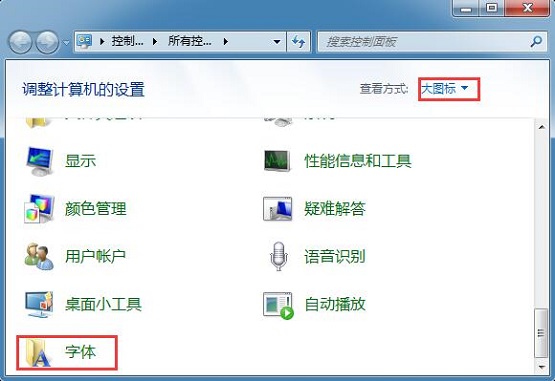The height and width of the screenshot is (381, 555).
Task: Open the 疑难解答 troubleshooting icon
Action: click(x=277, y=209)
